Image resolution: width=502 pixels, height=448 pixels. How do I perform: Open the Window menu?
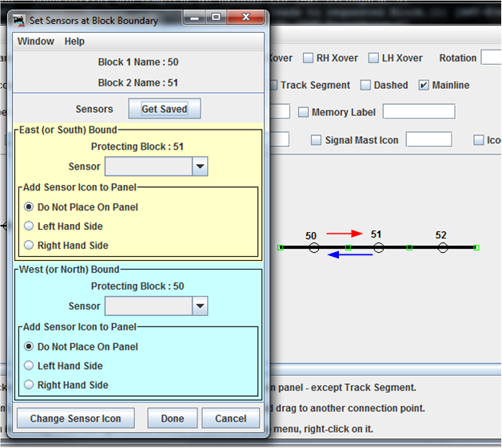click(36, 42)
